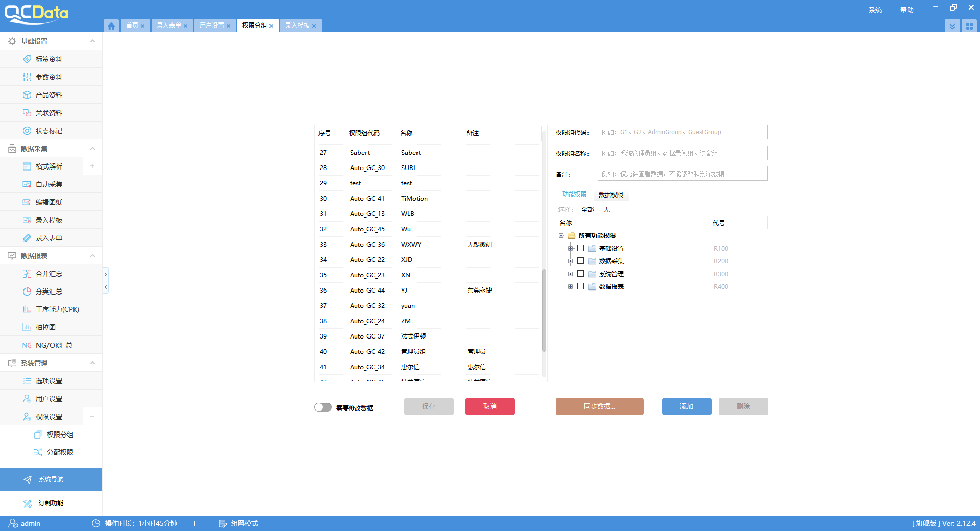Screen dimensions: 980x531
Task: Open the 系统 menu
Action: [875, 9]
